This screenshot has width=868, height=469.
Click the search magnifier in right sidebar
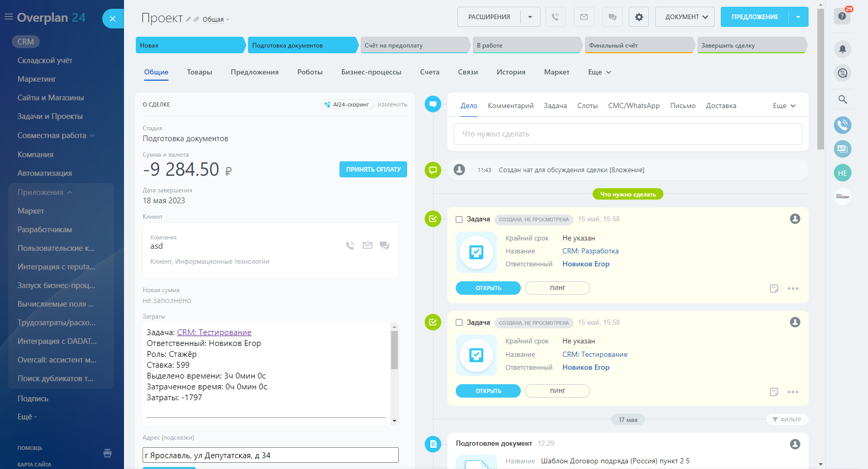842,99
